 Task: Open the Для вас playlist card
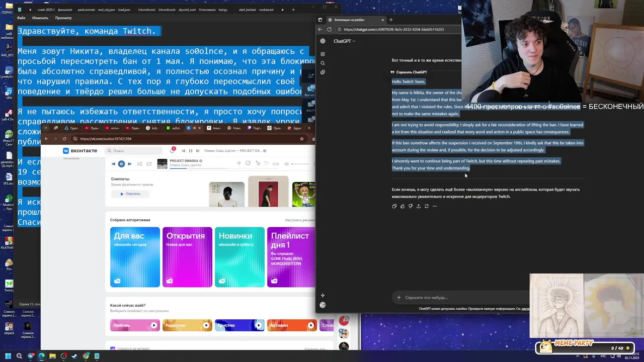pyautogui.click(x=135, y=257)
